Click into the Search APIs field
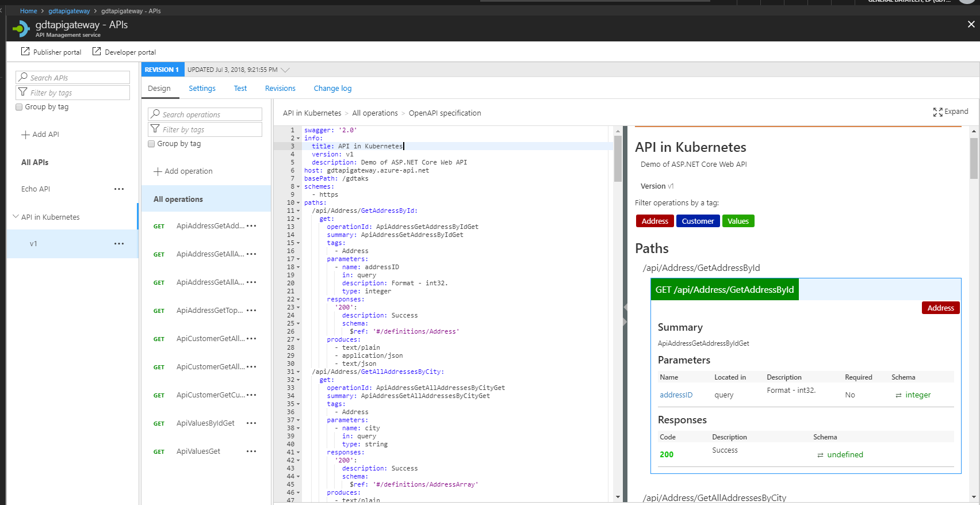This screenshot has height=505, width=980. [73, 78]
